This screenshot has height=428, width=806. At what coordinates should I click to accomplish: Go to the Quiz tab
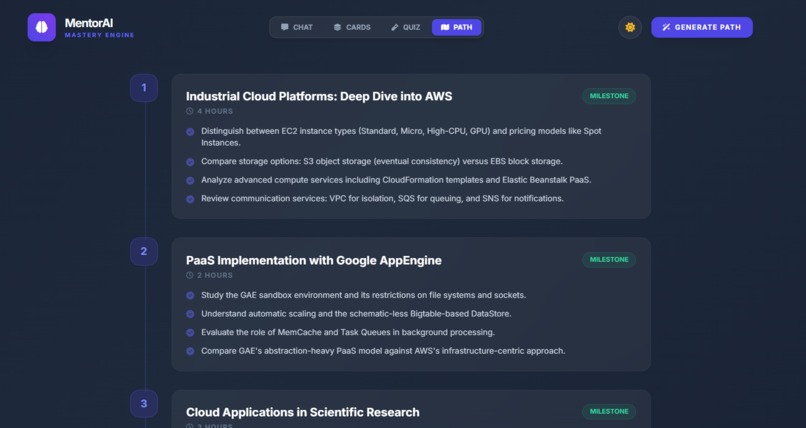tap(406, 27)
